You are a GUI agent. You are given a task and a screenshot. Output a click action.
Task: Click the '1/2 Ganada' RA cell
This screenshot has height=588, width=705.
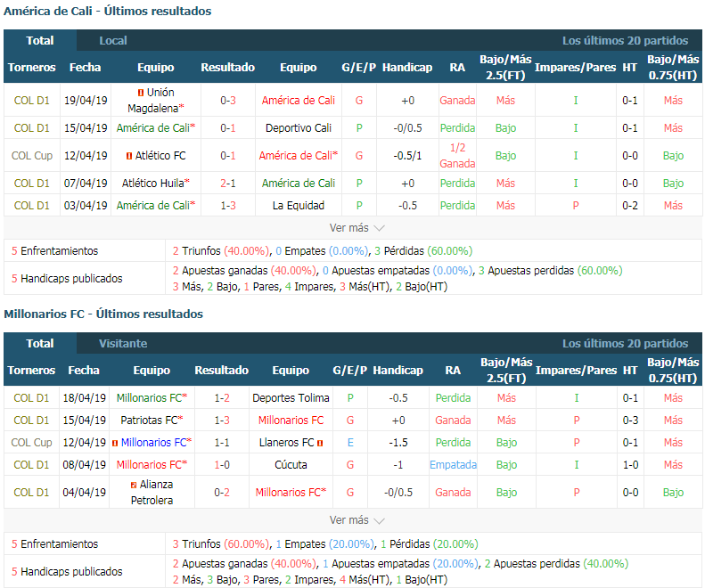click(x=457, y=156)
